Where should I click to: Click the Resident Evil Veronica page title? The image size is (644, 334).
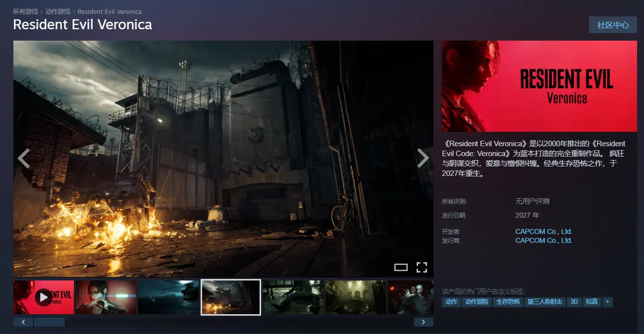[82, 25]
